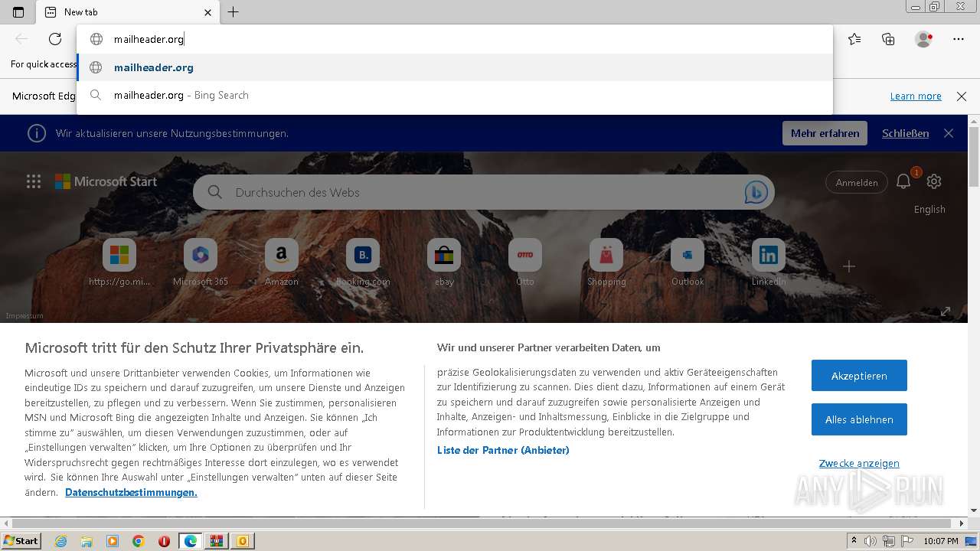
Task: Open the notifications bell icon
Action: (904, 181)
